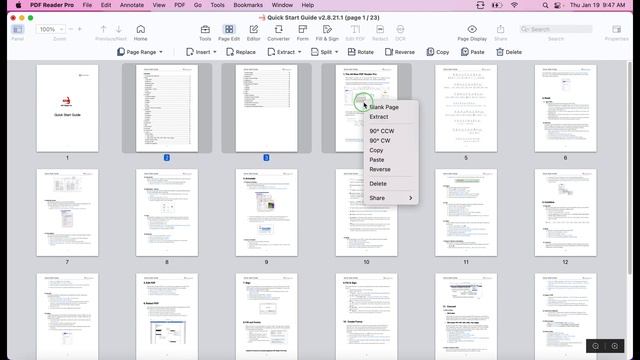Open the Redact tool icon
Screen dimensions: 640x360
coord(380,29)
